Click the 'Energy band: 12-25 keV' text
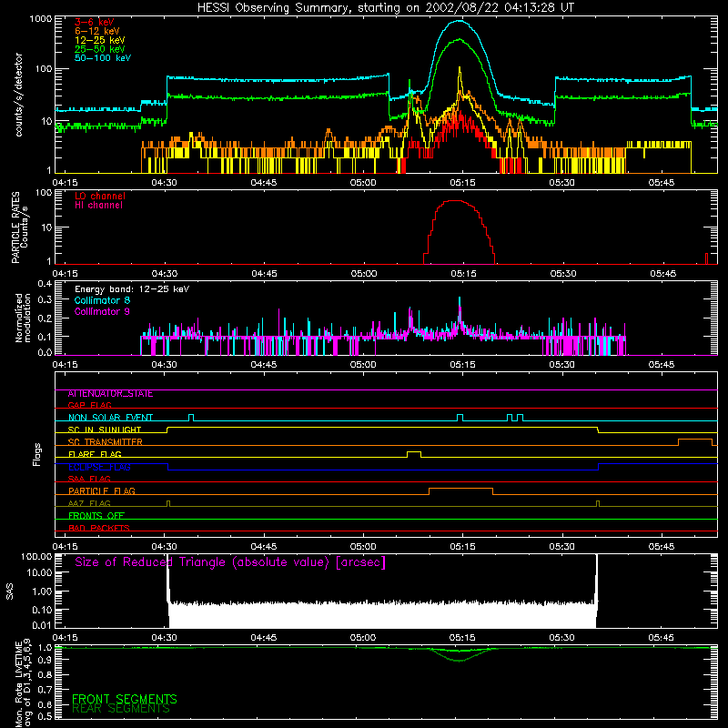Viewport: 728px width, 728px height. (132, 289)
